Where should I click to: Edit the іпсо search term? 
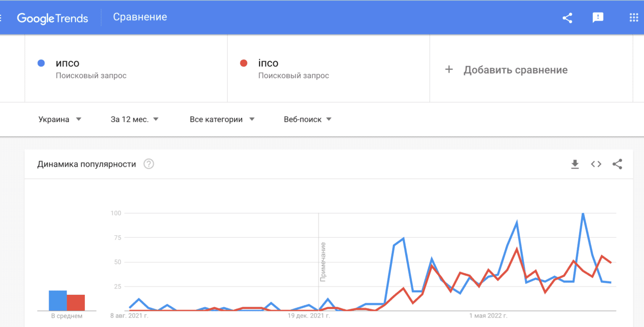268,63
